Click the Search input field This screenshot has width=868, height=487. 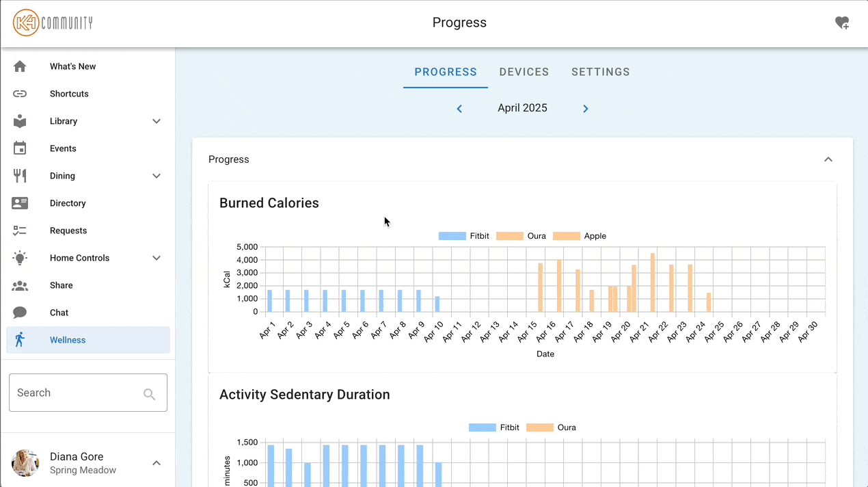pos(88,393)
